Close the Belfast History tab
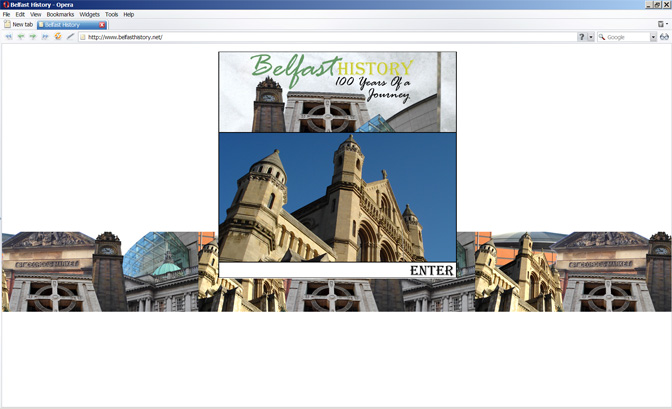The width and height of the screenshot is (672, 409). (x=102, y=25)
